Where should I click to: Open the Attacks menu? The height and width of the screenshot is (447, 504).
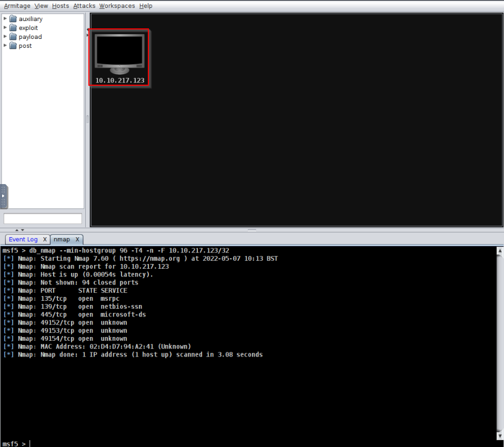tap(84, 6)
